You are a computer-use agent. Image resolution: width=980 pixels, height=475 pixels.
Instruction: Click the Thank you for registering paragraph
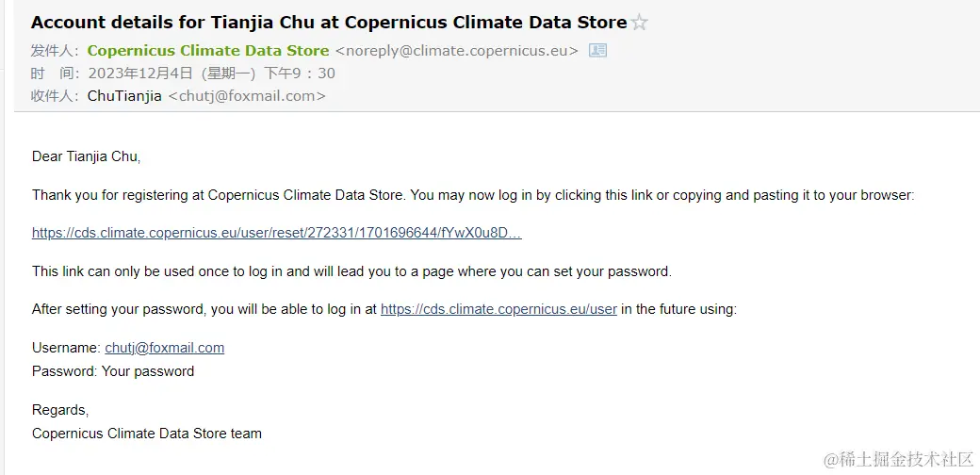(473, 195)
